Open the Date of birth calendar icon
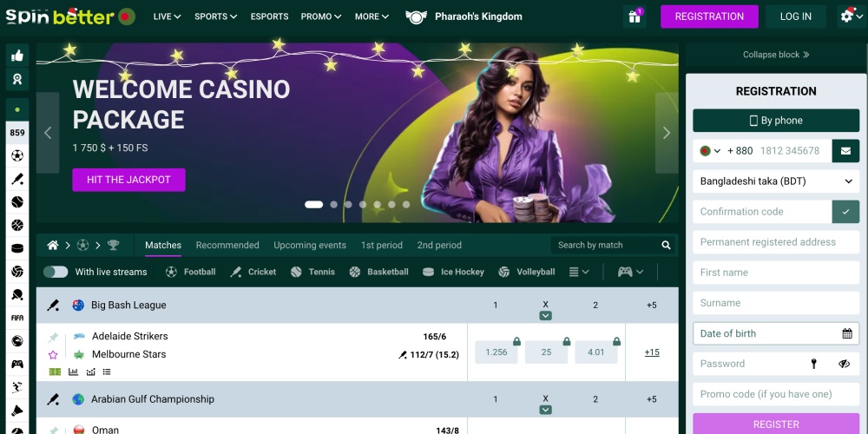The image size is (868, 434). [847, 333]
